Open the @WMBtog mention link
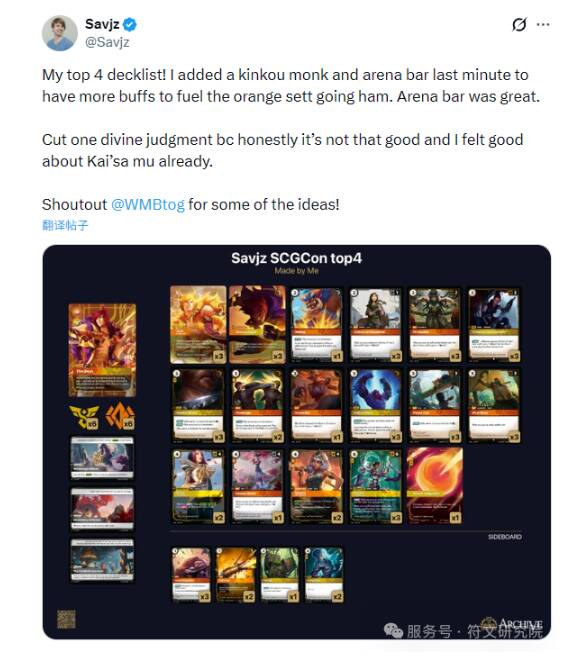This screenshot has width=585, height=657. [148, 204]
